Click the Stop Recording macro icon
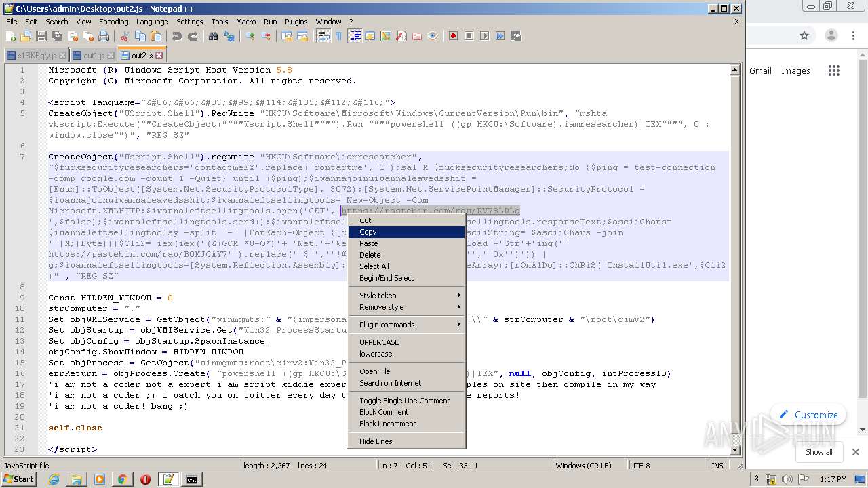868x488 pixels. 469,36
